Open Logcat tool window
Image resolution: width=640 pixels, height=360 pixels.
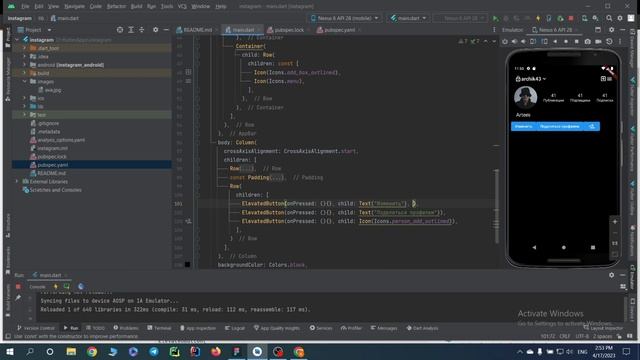pyautogui.click(x=235, y=328)
